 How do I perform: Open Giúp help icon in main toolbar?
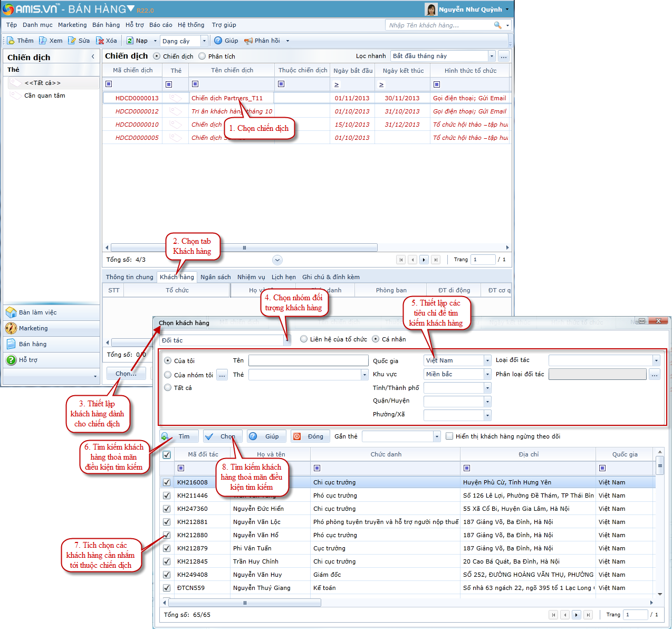(218, 41)
